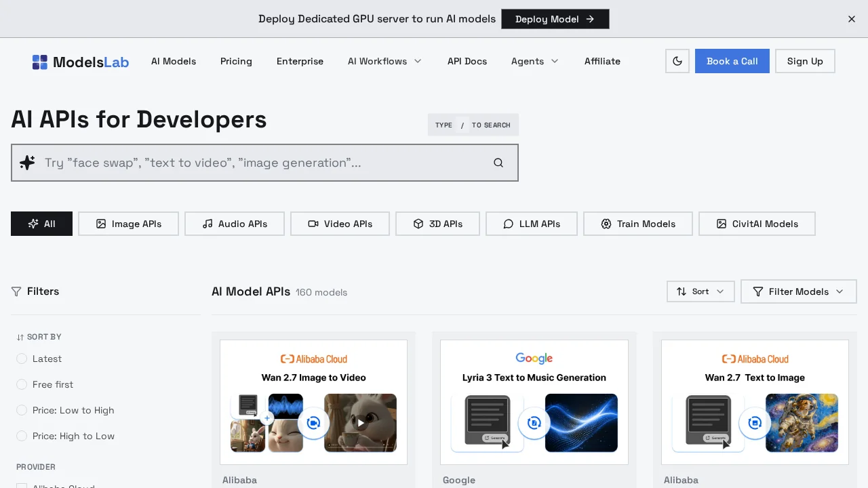Select the Video APIs camera icon
The width and height of the screenshot is (868, 488).
click(313, 224)
